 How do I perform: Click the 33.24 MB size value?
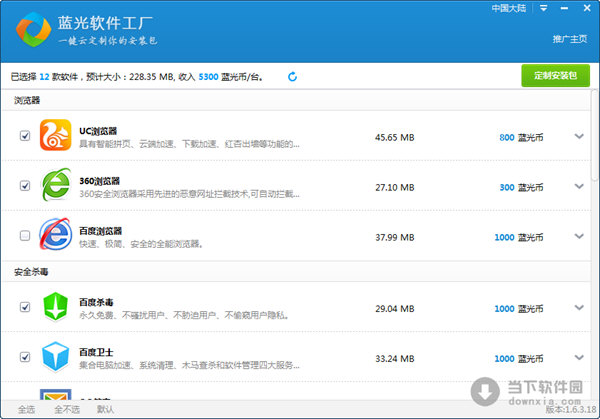pos(395,359)
